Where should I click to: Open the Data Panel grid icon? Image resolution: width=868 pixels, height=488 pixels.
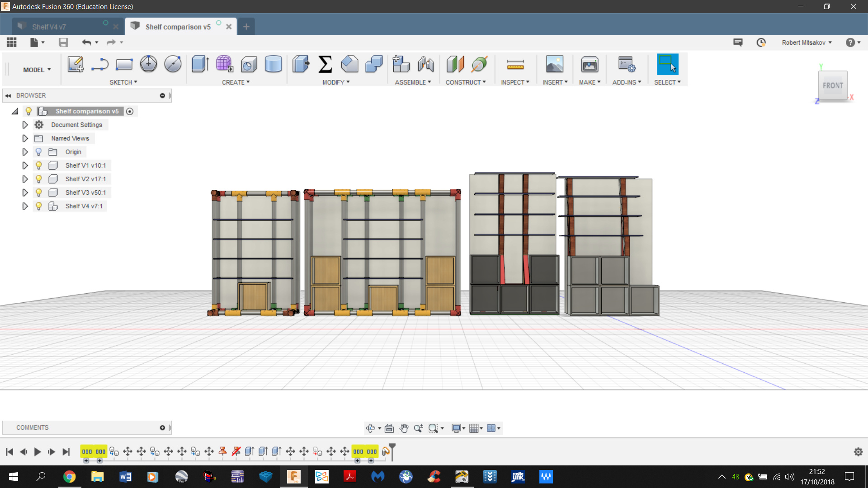click(12, 42)
